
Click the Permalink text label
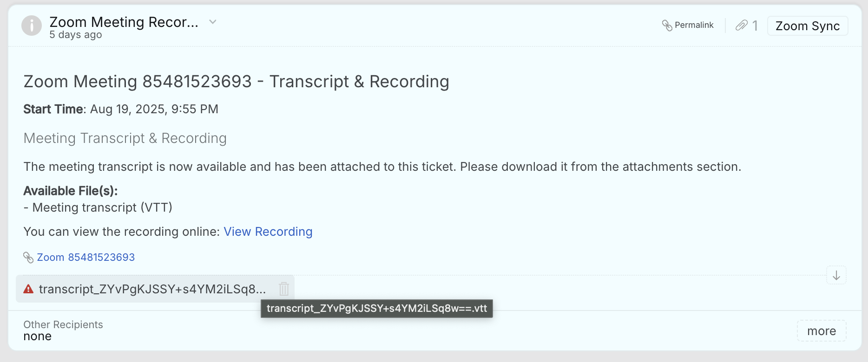pos(694,25)
